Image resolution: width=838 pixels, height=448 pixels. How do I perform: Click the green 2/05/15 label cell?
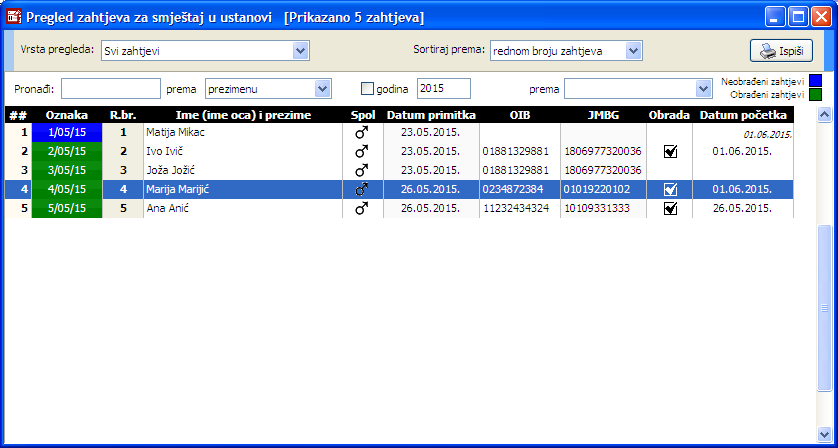[x=67, y=151]
